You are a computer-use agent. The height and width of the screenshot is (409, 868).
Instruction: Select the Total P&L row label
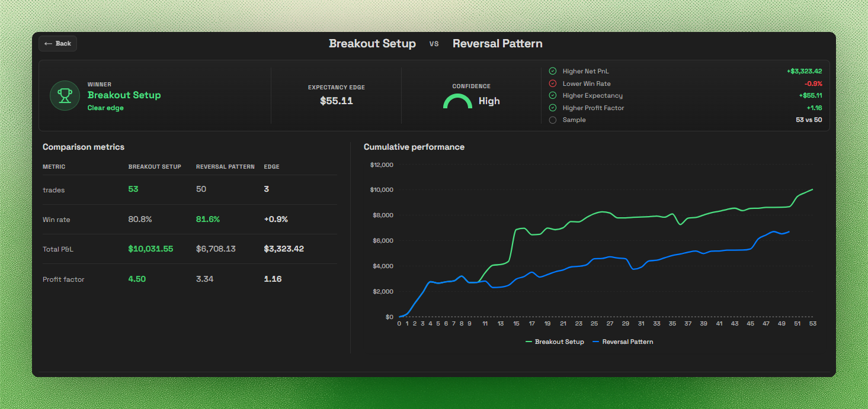[x=58, y=249]
